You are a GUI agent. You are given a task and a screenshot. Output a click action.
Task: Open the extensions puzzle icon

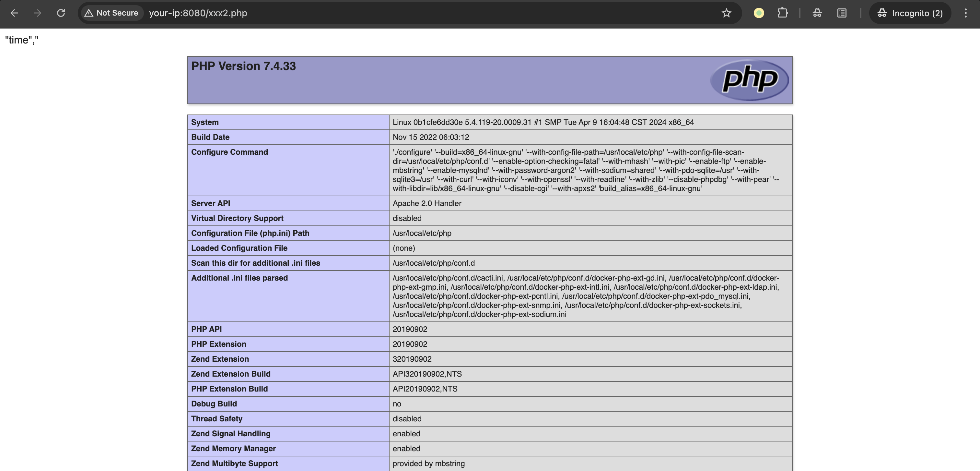point(782,13)
